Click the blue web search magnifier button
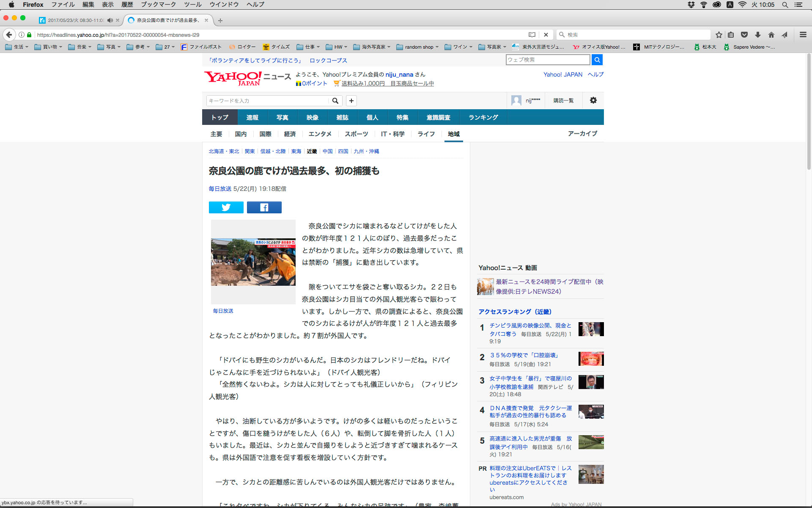812x508 pixels. pos(597,60)
